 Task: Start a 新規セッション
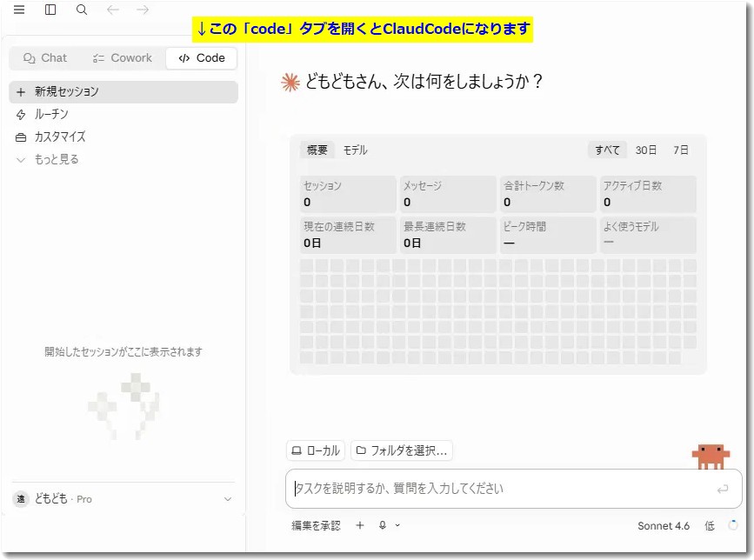[123, 92]
